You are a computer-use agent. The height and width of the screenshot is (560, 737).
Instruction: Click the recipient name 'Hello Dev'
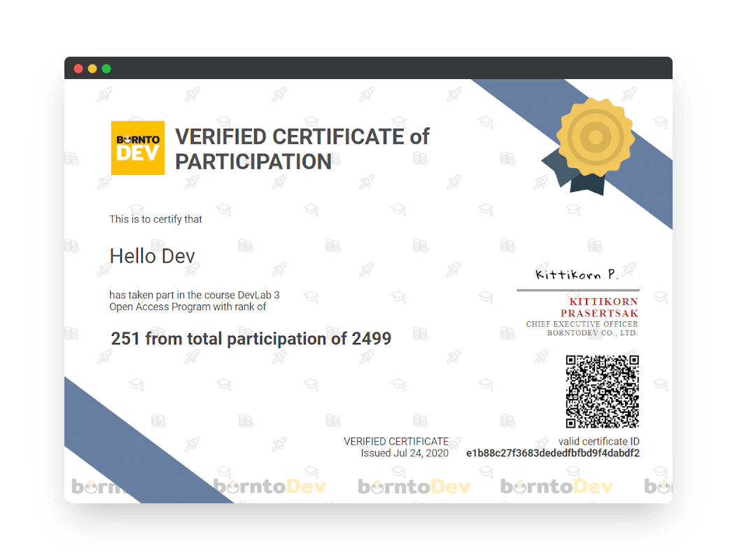[x=153, y=256]
